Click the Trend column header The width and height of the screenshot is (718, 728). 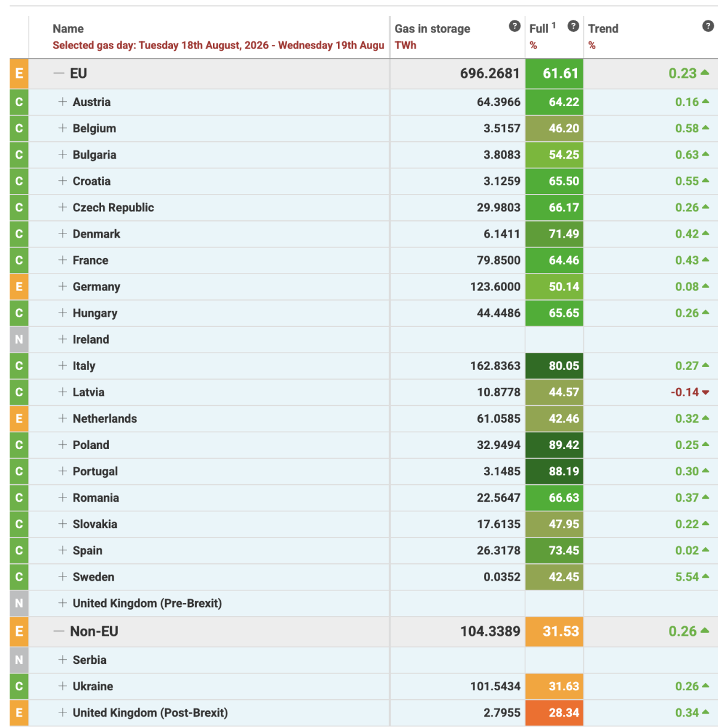coord(603,29)
